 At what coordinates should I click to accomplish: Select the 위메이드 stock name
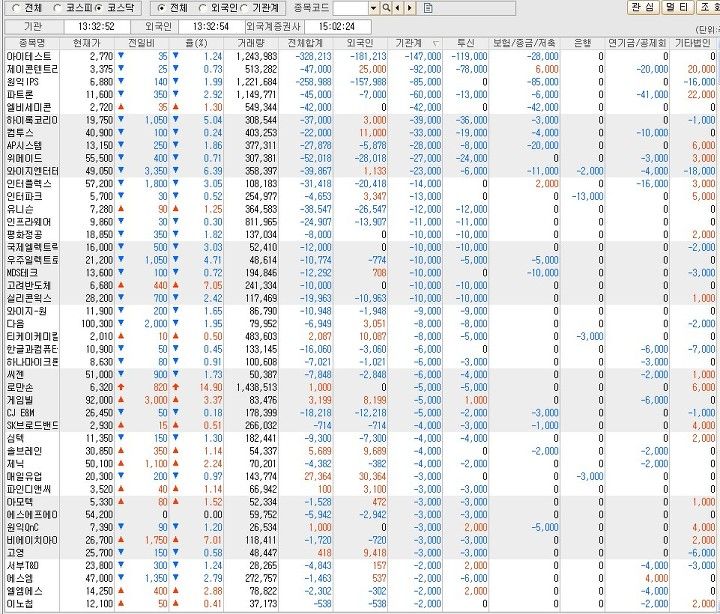24,158
